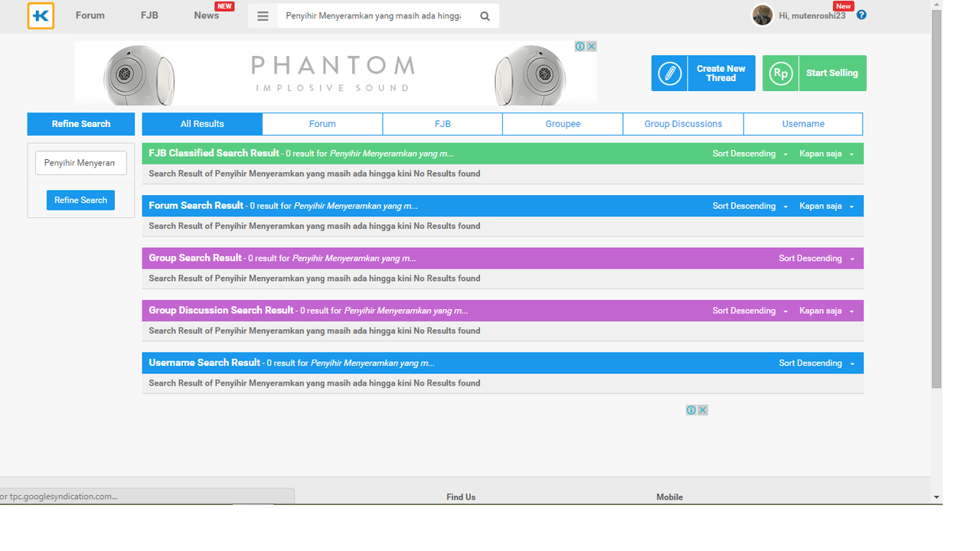Click the Start Selling button
The height and width of the screenshot is (551, 980).
pos(815,73)
